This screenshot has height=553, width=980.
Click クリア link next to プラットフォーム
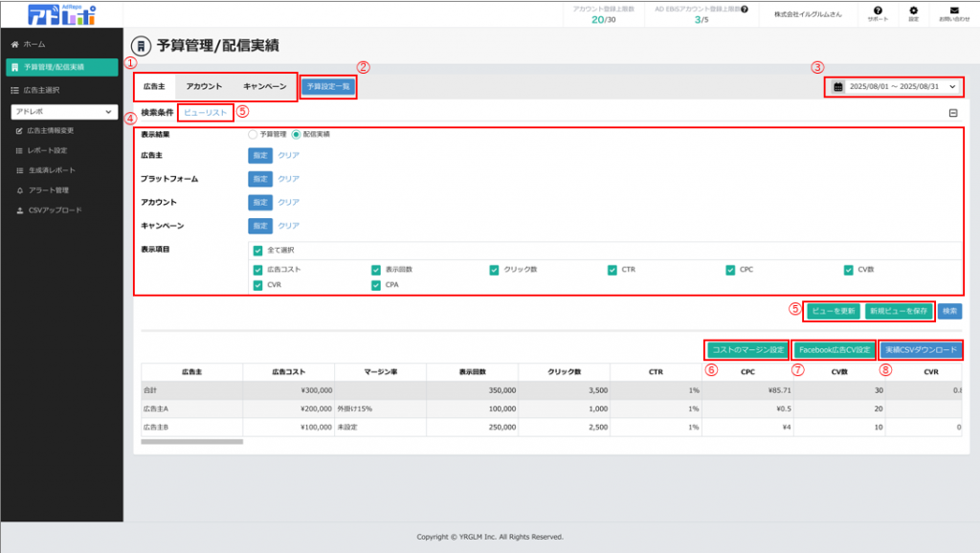tap(288, 178)
